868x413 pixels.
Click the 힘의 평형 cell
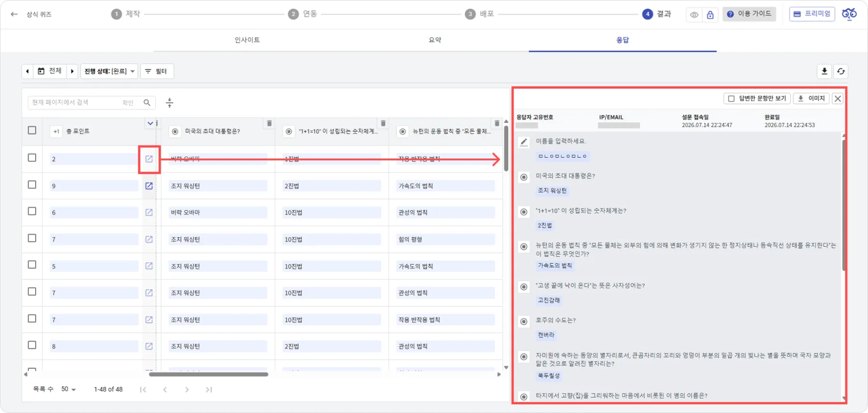pyautogui.click(x=446, y=240)
